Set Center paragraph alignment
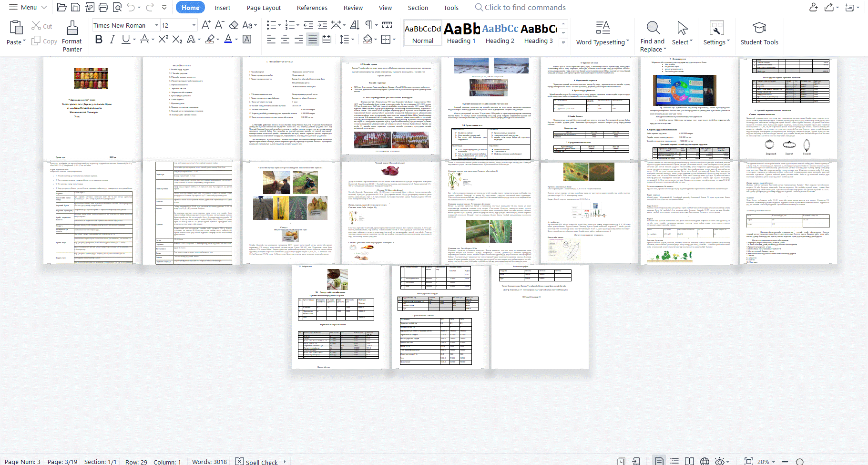The image size is (868, 465). (285, 39)
